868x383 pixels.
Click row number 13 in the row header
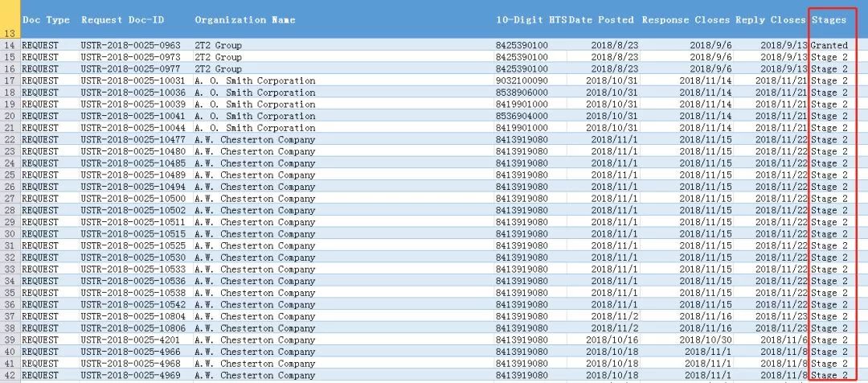tap(10, 34)
